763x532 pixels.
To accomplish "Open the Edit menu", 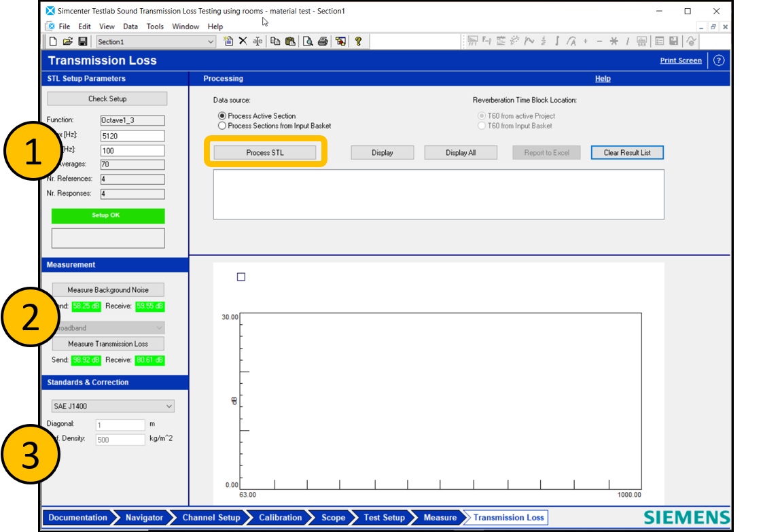I will (85, 26).
